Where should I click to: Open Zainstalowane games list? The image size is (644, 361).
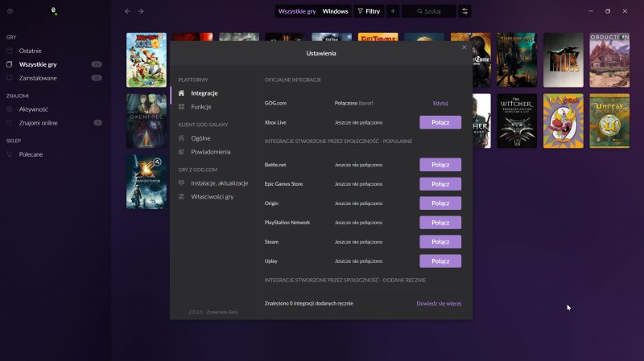(38, 78)
